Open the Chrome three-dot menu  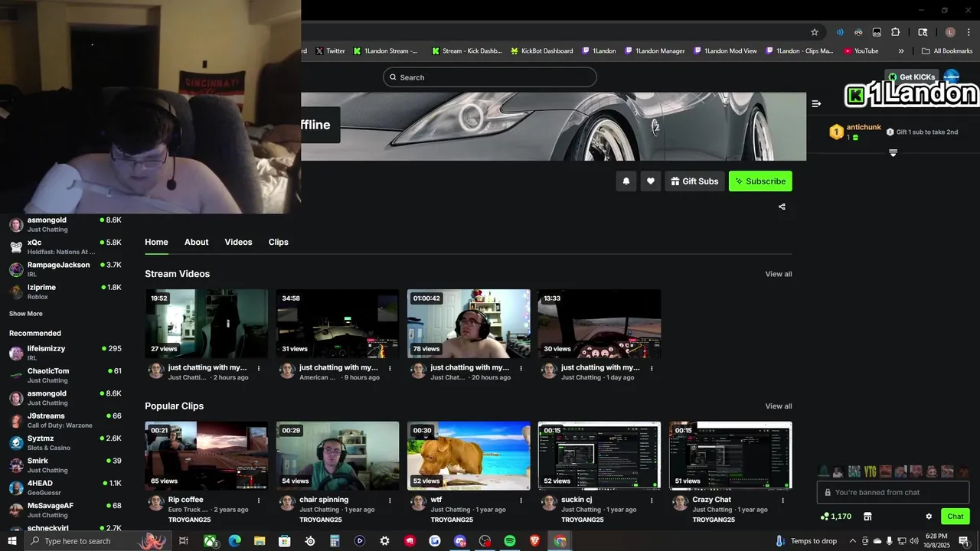[969, 32]
